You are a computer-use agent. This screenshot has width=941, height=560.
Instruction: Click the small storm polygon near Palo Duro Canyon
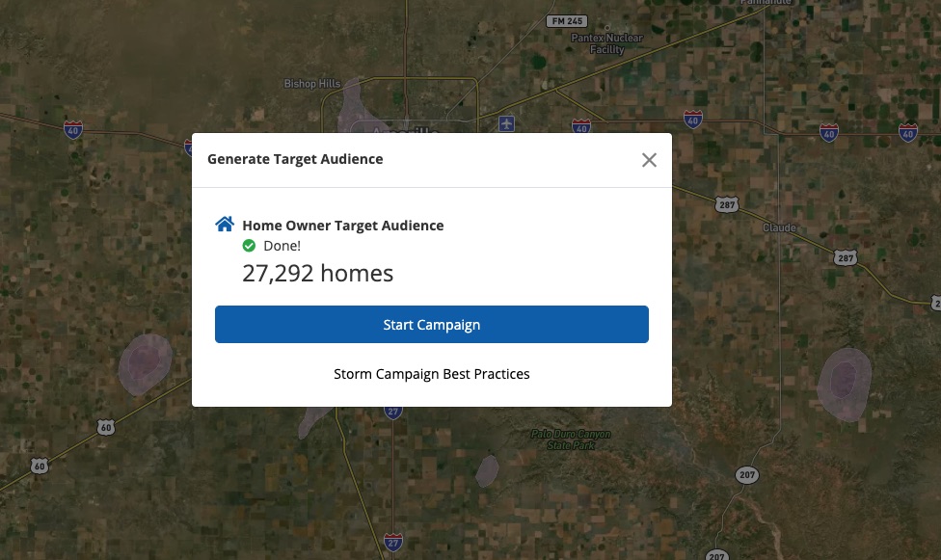tap(488, 470)
